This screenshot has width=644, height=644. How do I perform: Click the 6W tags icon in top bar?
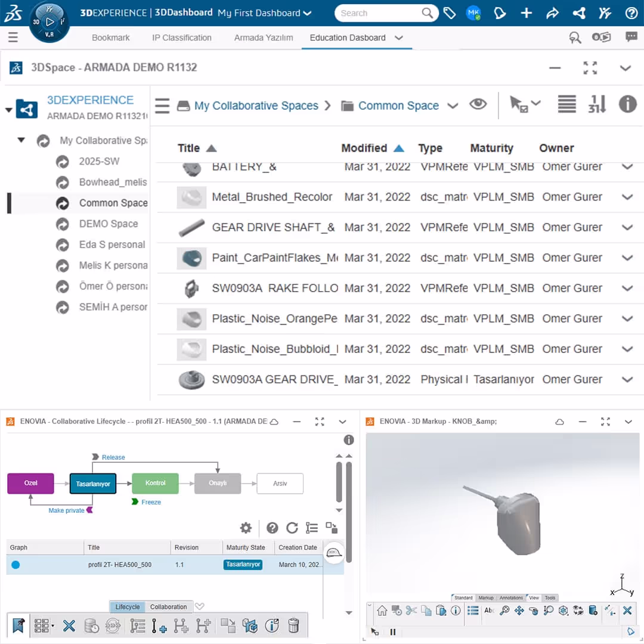point(450,13)
